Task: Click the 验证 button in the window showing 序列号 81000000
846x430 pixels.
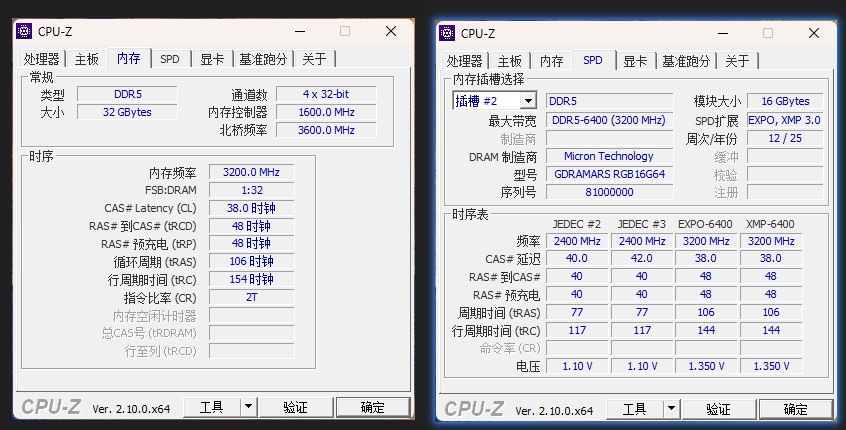Action: pos(718,409)
